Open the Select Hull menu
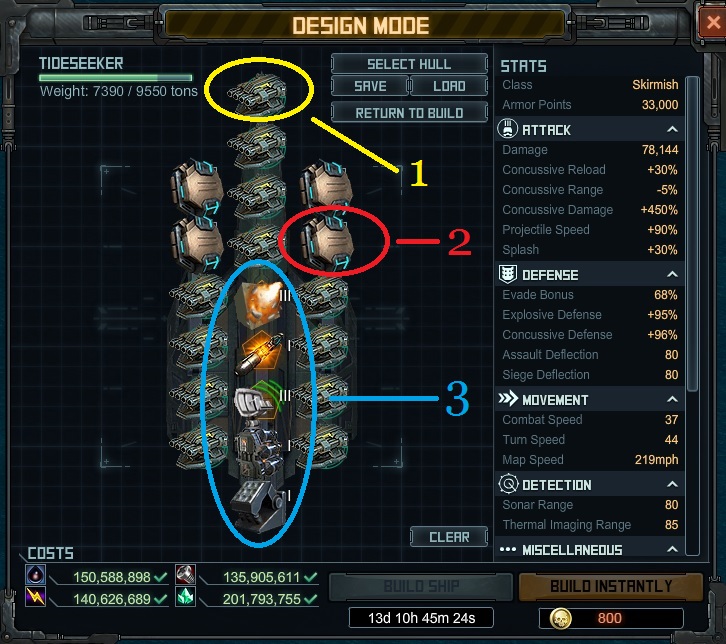Viewport: 726px width, 644px height. tap(409, 64)
